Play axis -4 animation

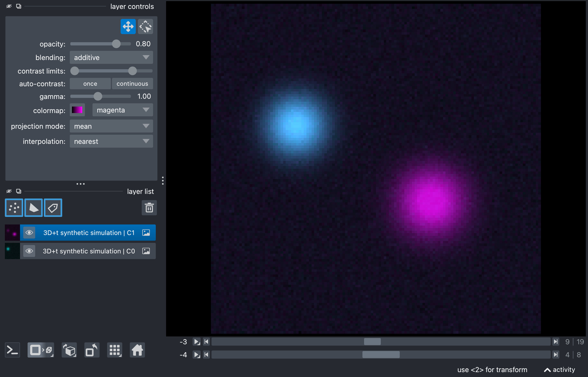click(x=197, y=355)
